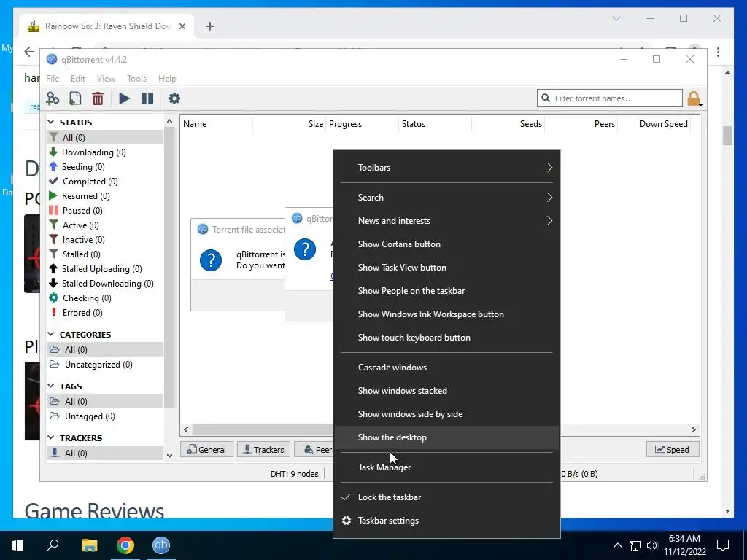This screenshot has height=560, width=747.
Task: Expand the Toolbars submenu
Action: coord(446,168)
